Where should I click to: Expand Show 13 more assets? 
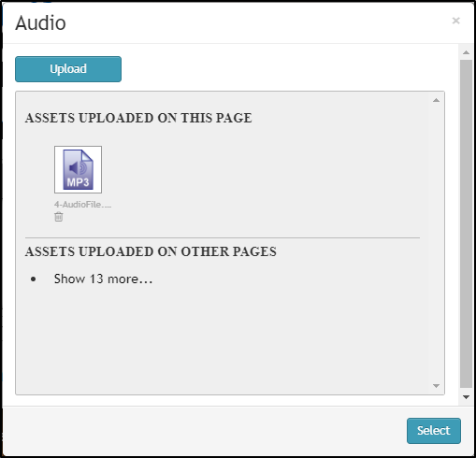103,279
